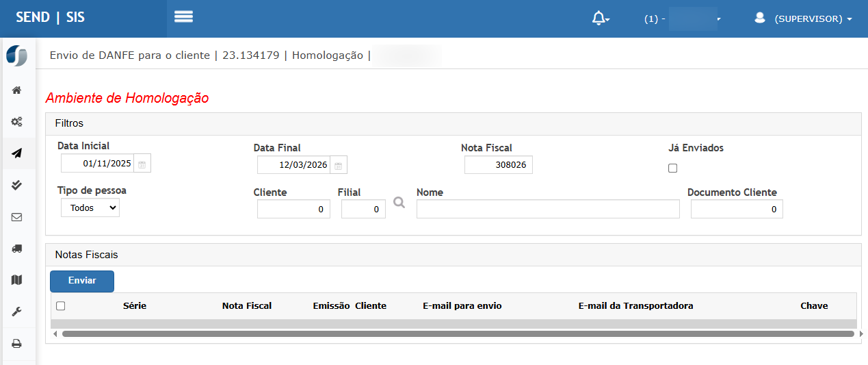This screenshot has width=868, height=365.
Task: Toggle the hamburger menu in header
Action: (x=183, y=17)
